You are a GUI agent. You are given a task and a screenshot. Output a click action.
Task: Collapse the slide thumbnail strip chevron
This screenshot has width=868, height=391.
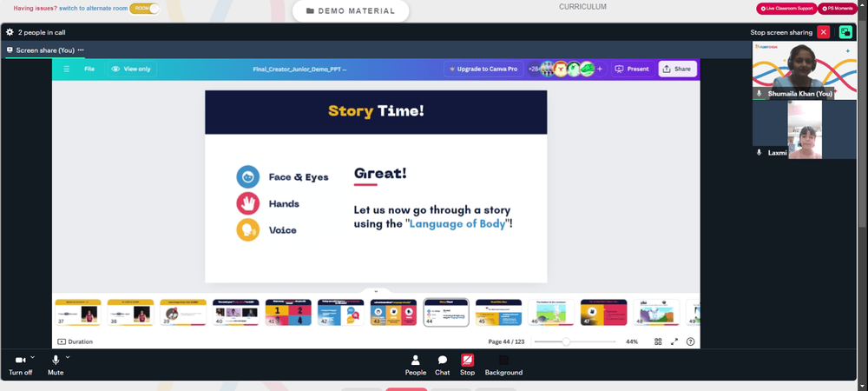coord(376,291)
